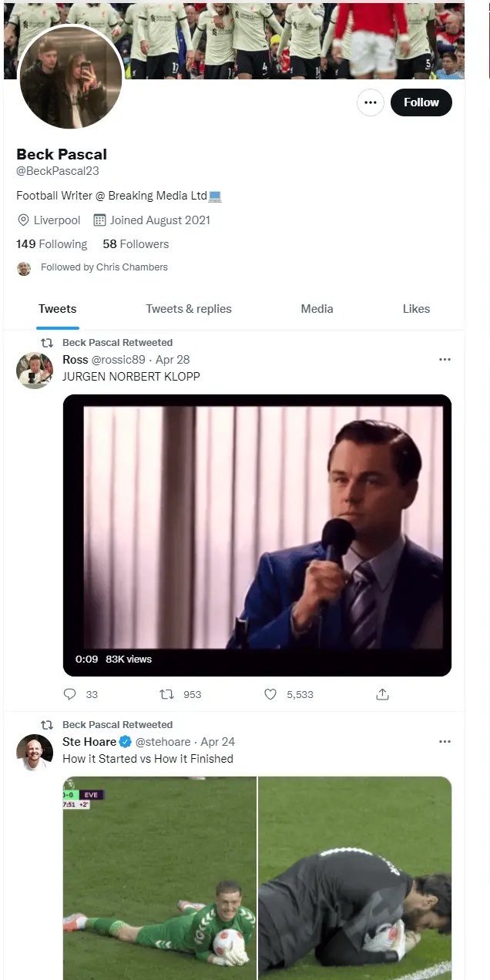The image size is (490, 980).
Task: Play the 0:09 video in Ross's tweet
Action: 257,535
